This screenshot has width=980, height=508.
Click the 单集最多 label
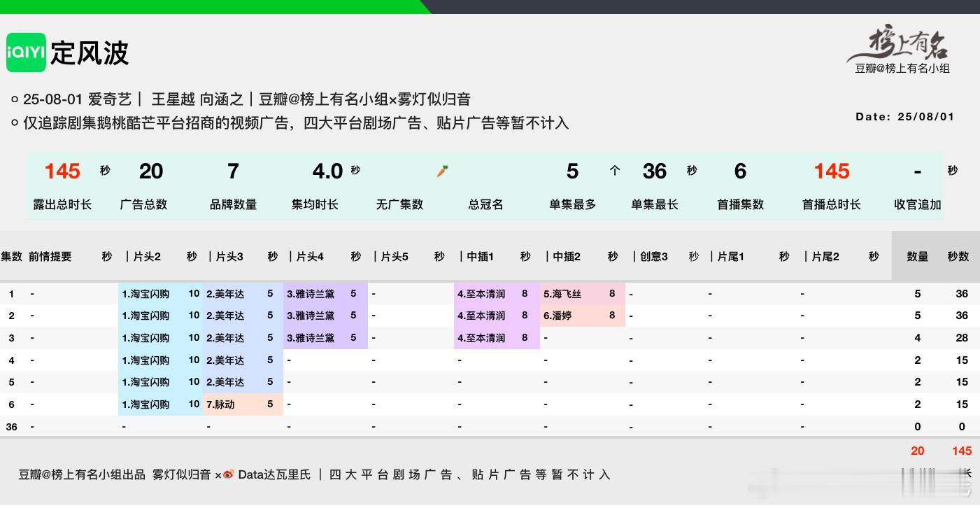[572, 204]
